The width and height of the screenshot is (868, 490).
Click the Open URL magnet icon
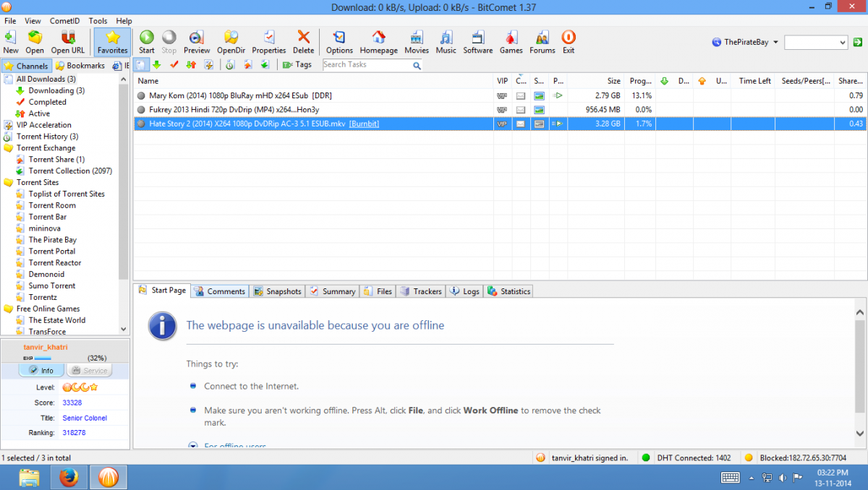pyautogui.click(x=68, y=42)
